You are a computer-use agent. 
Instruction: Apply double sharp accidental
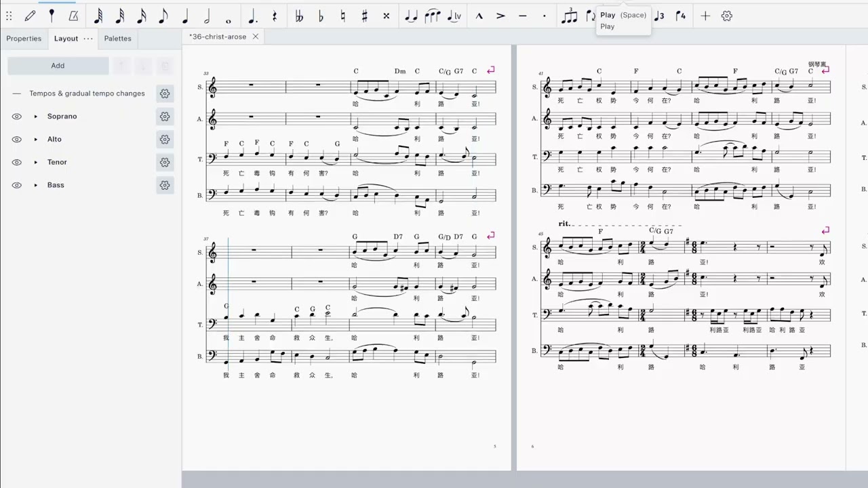coord(386,16)
